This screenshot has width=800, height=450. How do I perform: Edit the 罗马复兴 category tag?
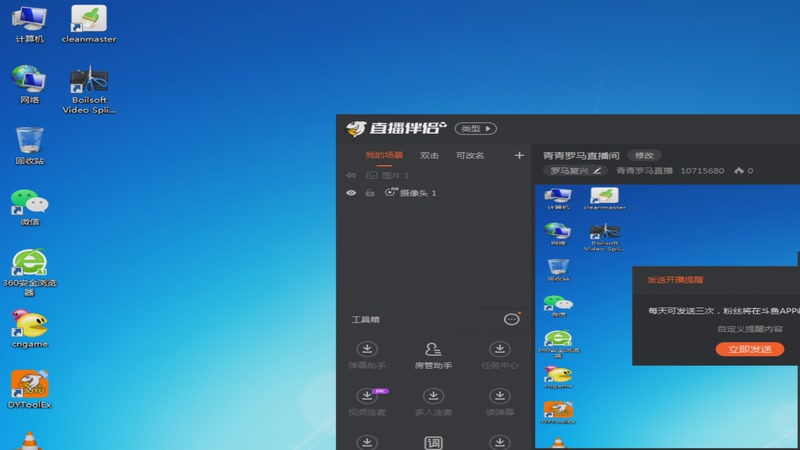[x=576, y=170]
